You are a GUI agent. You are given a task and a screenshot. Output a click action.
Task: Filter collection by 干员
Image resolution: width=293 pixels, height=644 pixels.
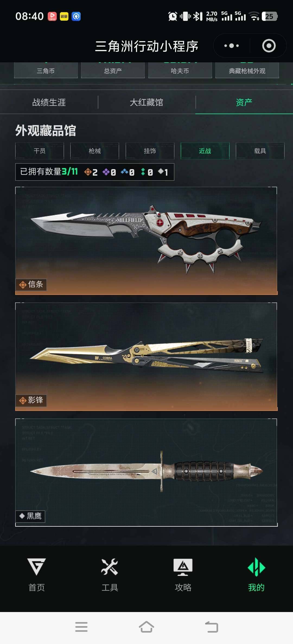click(x=40, y=151)
